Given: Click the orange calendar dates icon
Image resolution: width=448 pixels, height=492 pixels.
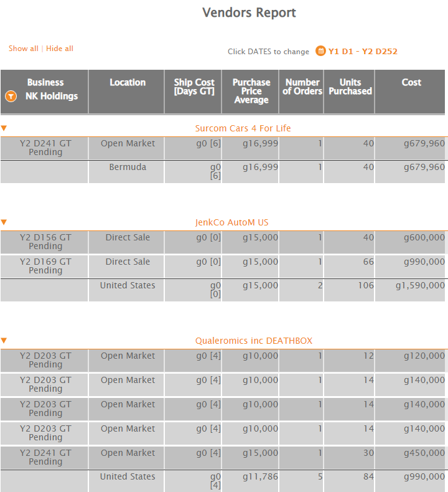Looking at the screenshot, I should point(320,51).
